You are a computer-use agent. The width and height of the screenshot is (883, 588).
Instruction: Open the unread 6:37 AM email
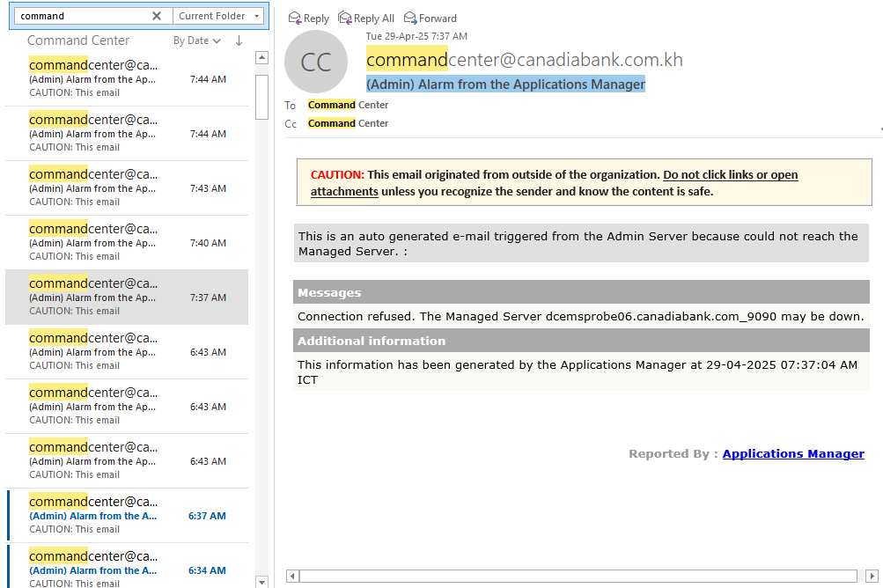128,515
